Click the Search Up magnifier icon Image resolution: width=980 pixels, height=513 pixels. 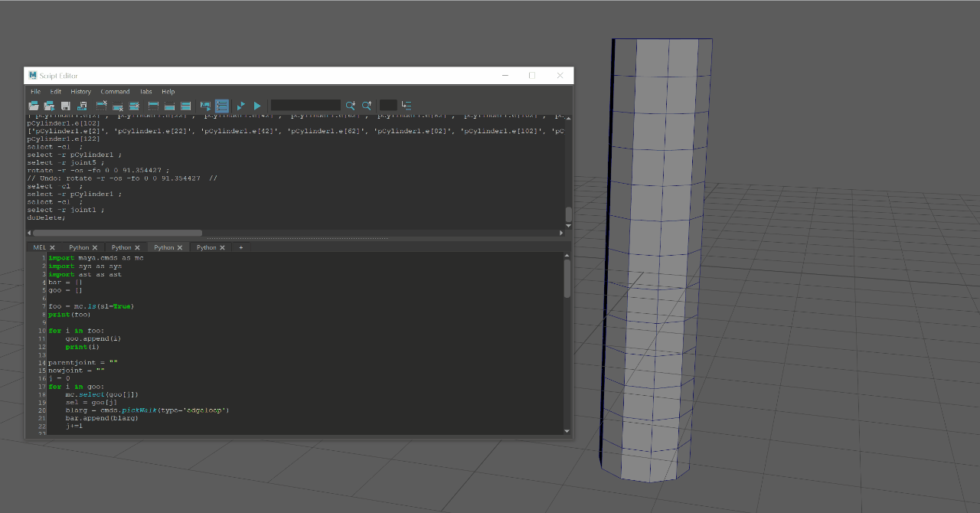pos(367,106)
